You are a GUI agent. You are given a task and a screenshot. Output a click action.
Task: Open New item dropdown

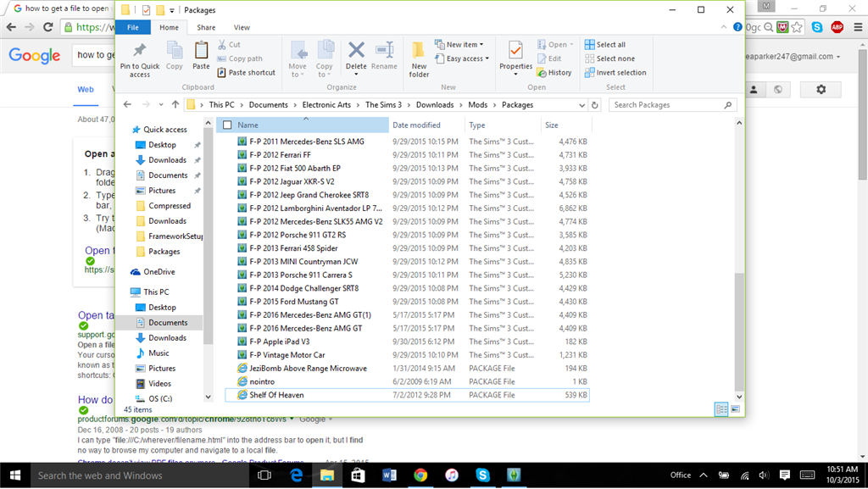tap(459, 44)
